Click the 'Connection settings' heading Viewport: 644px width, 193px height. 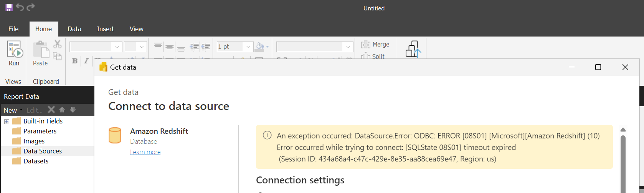pyautogui.click(x=300, y=180)
